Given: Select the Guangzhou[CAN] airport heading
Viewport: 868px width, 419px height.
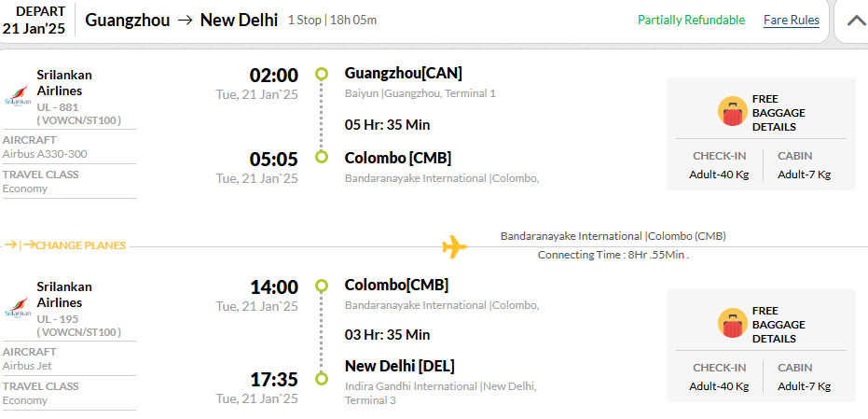Looking at the screenshot, I should (403, 73).
